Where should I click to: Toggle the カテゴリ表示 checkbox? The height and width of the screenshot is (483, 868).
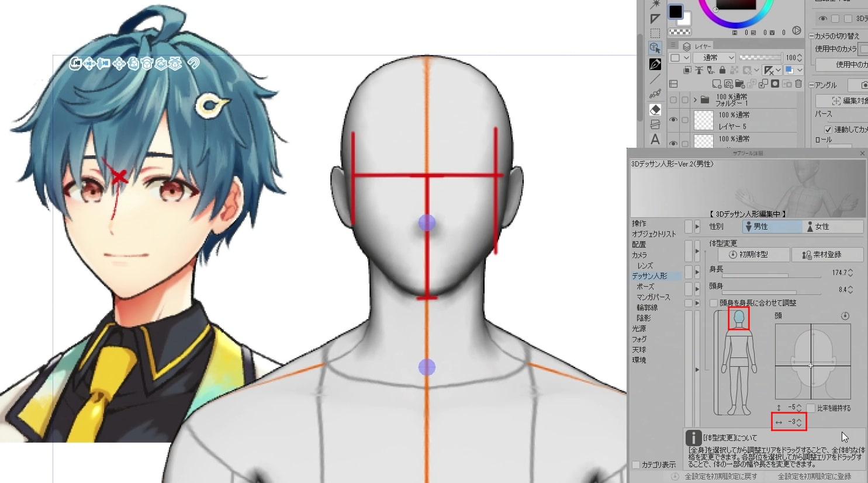pos(636,465)
